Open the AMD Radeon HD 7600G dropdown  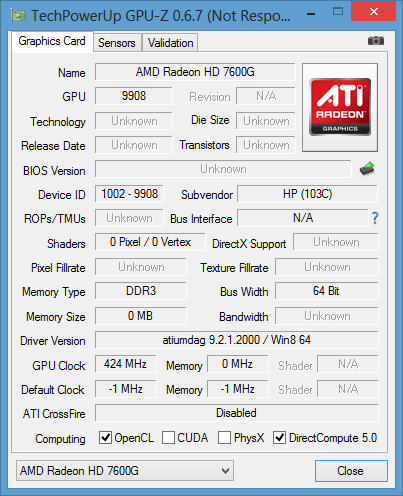[x=125, y=471]
